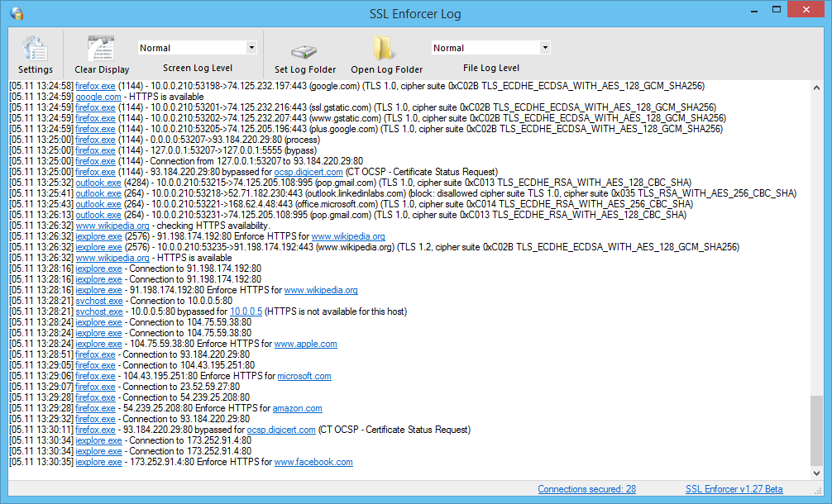Click ocsp.digicert.com link in 13:30:11 row
The height and width of the screenshot is (504, 832).
point(281,430)
